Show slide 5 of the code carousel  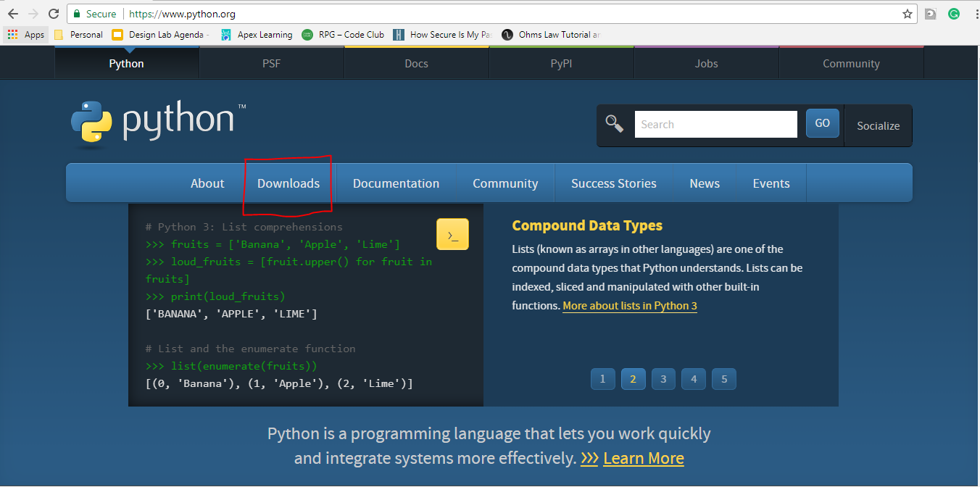(724, 378)
